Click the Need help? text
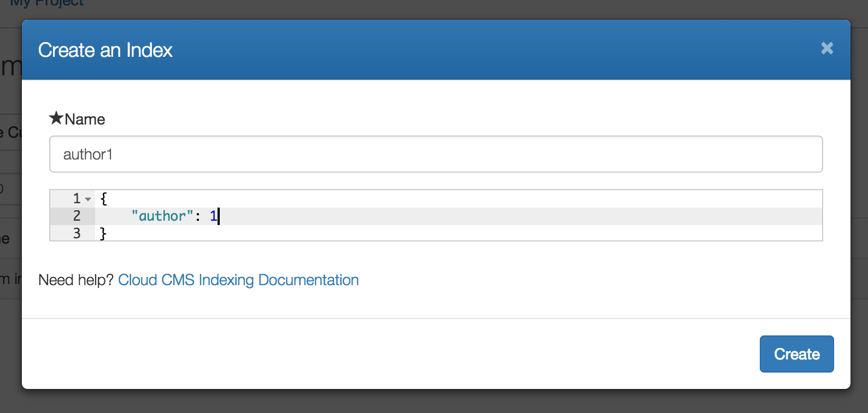The height and width of the screenshot is (413, 868). pyautogui.click(x=76, y=280)
